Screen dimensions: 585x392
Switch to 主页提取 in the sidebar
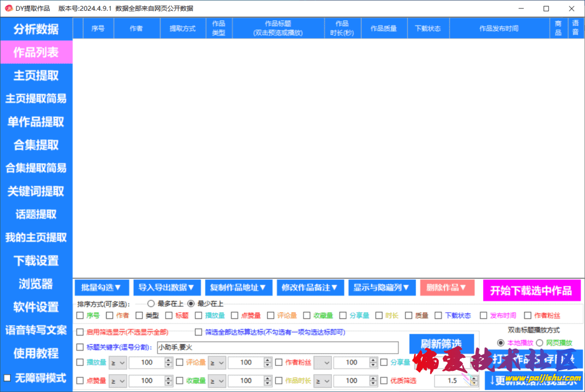click(x=36, y=75)
